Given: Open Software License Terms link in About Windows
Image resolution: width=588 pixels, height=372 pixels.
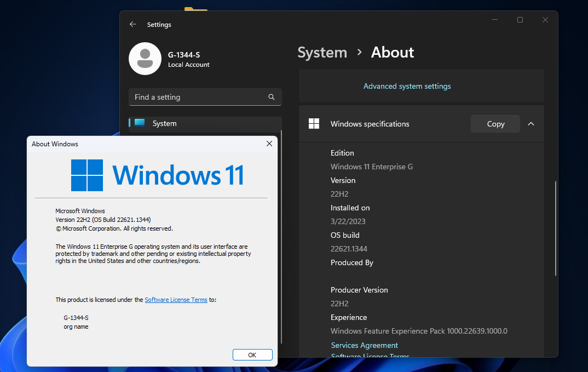Looking at the screenshot, I should 176,300.
